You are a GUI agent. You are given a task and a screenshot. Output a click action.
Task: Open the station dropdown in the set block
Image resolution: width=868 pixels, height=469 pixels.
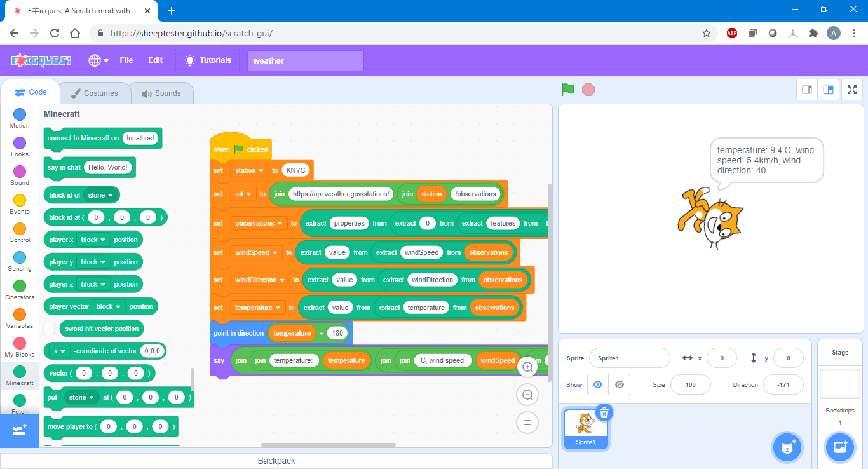[249, 170]
